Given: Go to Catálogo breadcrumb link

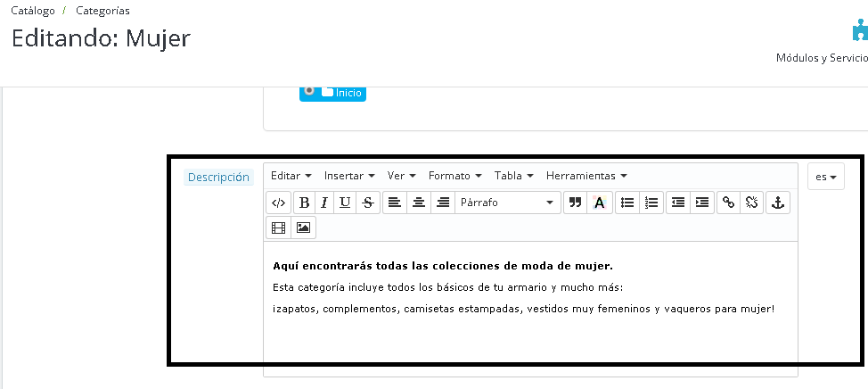Looking at the screenshot, I should [x=33, y=11].
